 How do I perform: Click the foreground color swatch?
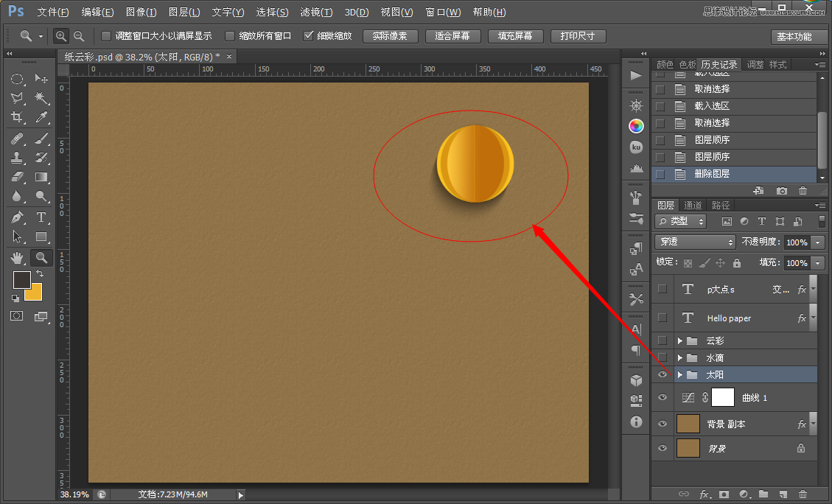click(x=22, y=279)
